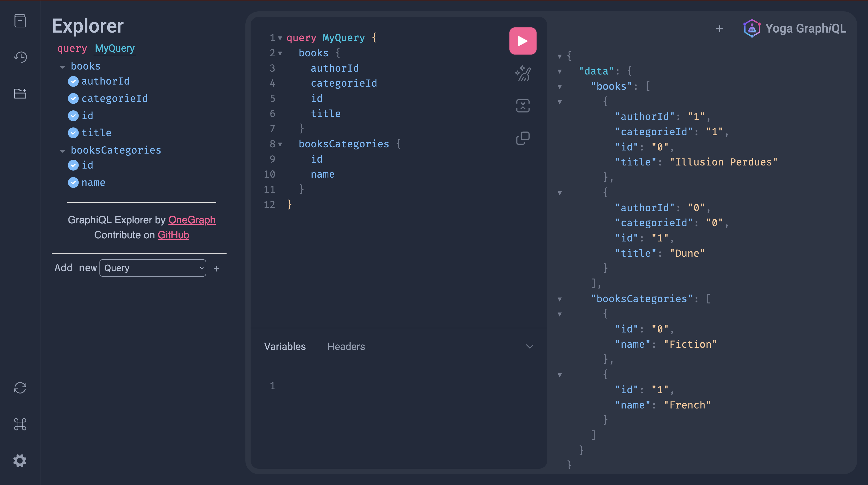
Task: Click the Contribute on GitHub link
Action: 174,235
